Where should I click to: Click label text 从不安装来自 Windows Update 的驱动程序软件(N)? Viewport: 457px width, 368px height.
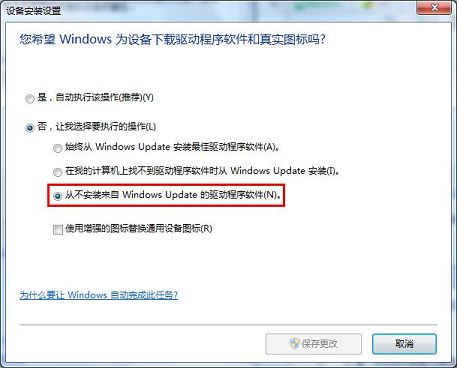coord(173,195)
